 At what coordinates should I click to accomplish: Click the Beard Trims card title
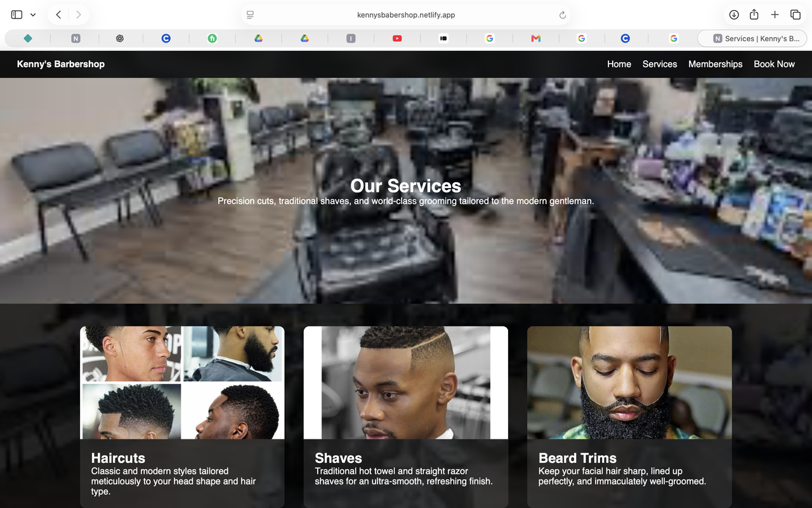pos(577,458)
